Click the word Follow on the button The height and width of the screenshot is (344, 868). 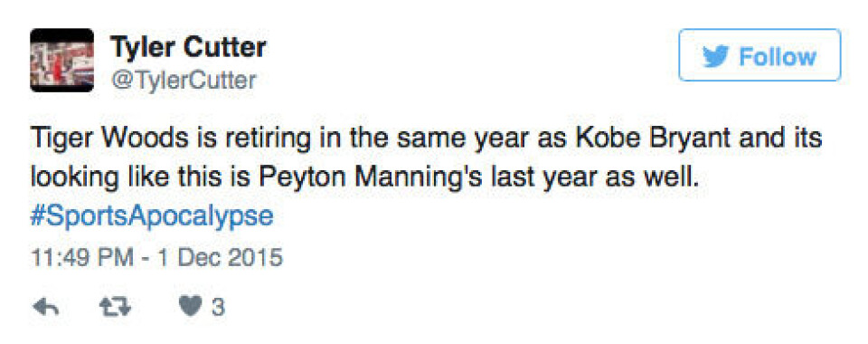point(778,56)
